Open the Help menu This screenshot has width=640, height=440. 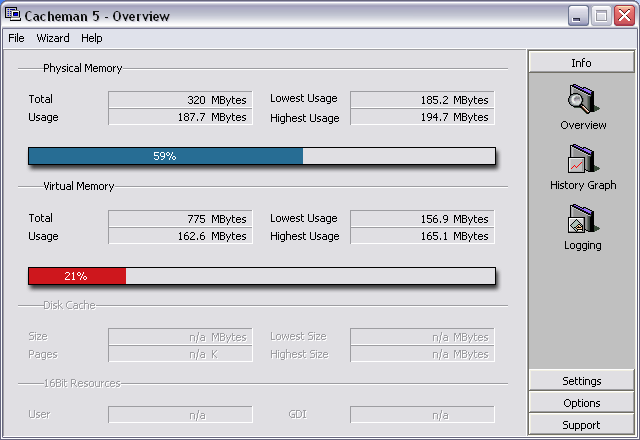point(92,38)
